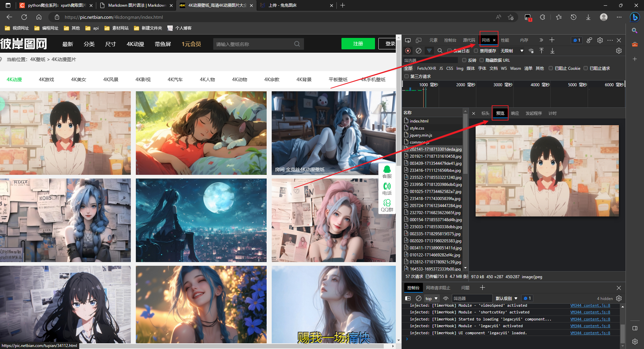Viewport: 644px width, 349px height.
Task: Switch to the 网络请求阻止 drawer tab
Action: [438, 288]
